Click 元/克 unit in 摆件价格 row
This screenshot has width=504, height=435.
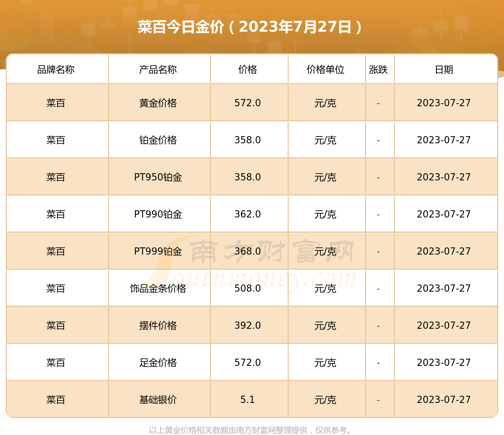pos(325,326)
